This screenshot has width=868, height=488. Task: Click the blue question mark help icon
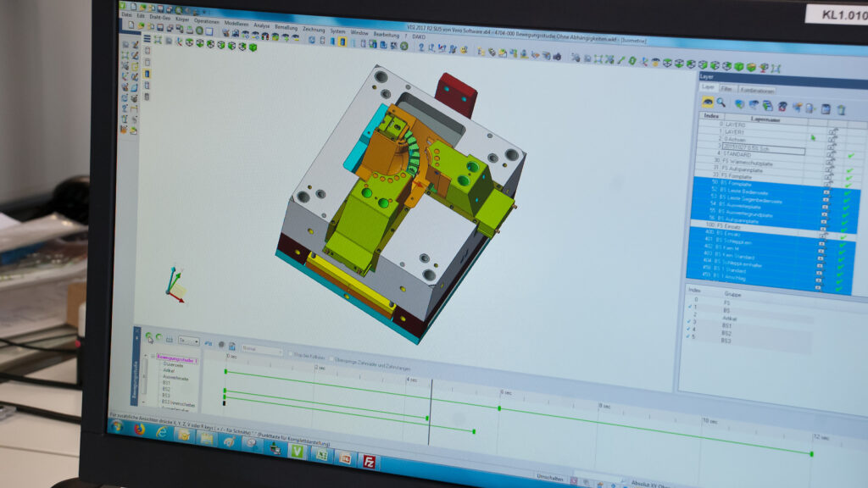(421, 47)
